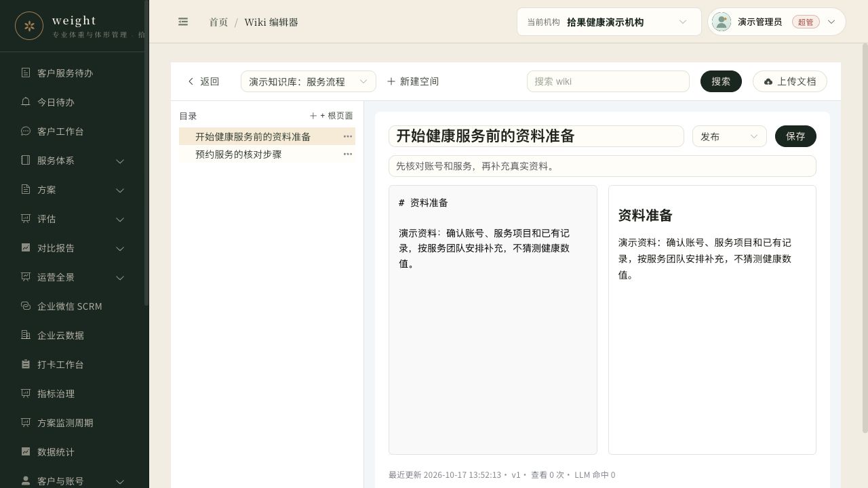
Task: Click the page summary input field
Action: (602, 166)
